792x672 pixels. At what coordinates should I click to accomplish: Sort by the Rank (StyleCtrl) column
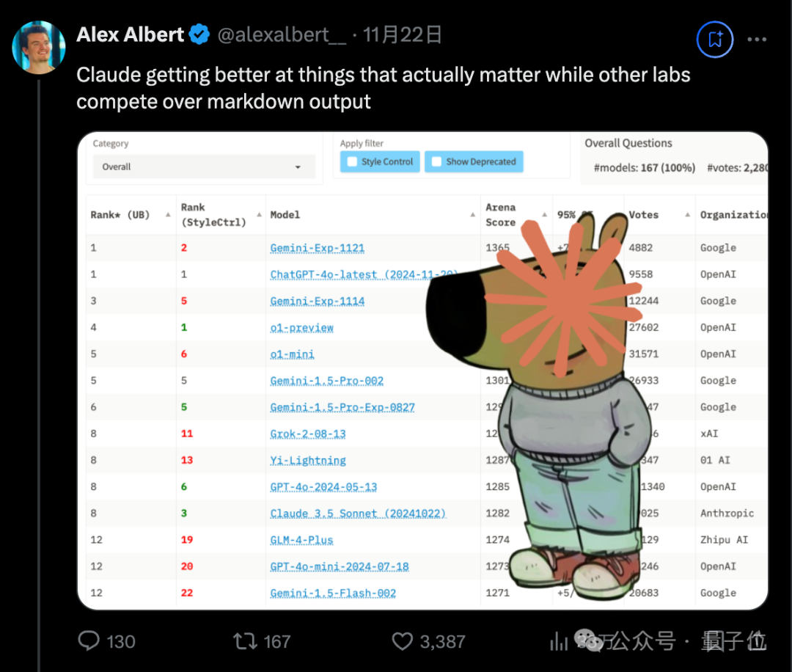220,215
